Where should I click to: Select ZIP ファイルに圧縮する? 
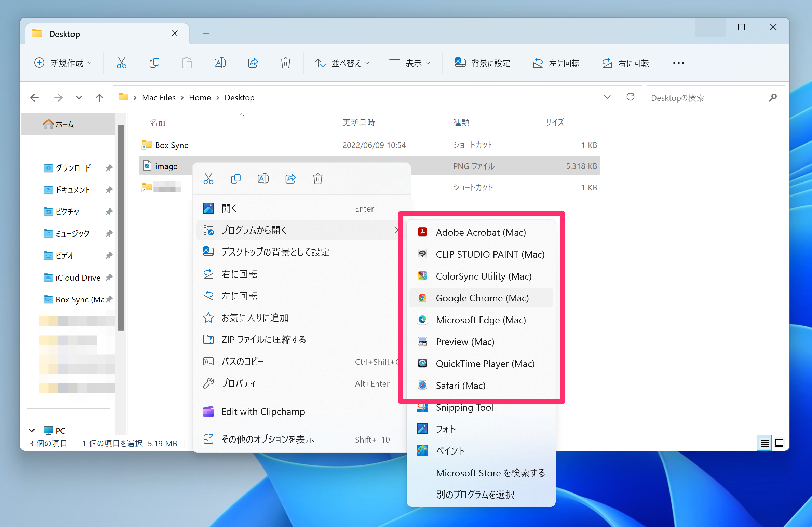(301, 339)
